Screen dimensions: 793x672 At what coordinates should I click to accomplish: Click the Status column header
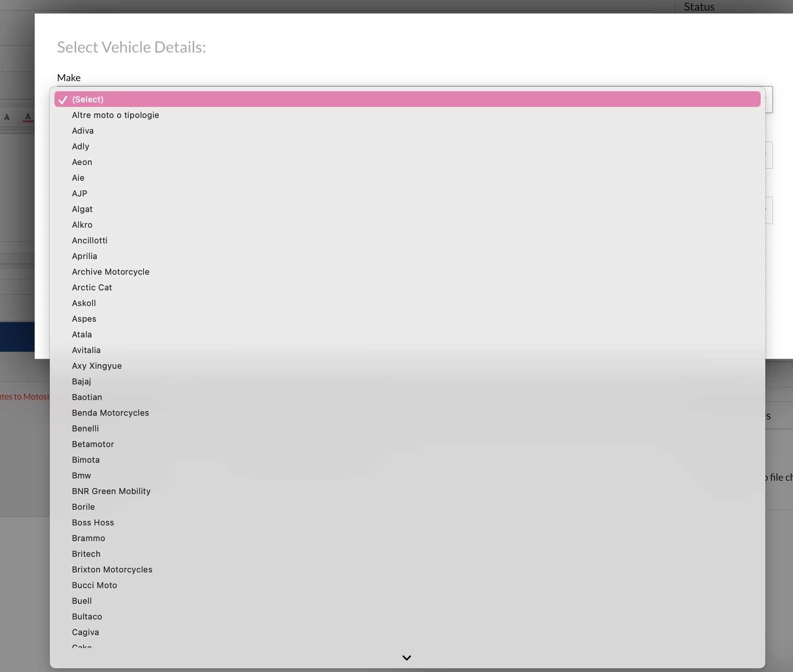tap(698, 7)
